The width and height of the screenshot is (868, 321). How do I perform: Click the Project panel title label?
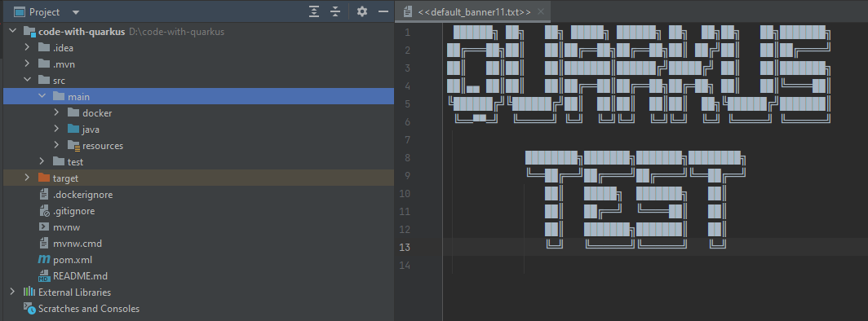(45, 12)
